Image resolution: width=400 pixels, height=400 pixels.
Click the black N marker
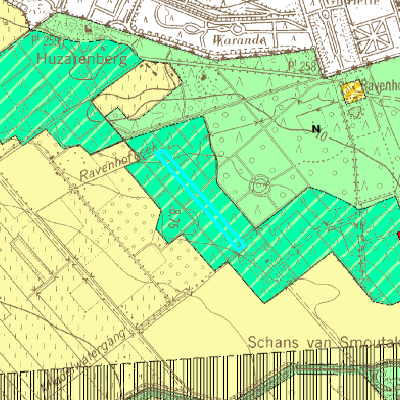click(x=315, y=128)
